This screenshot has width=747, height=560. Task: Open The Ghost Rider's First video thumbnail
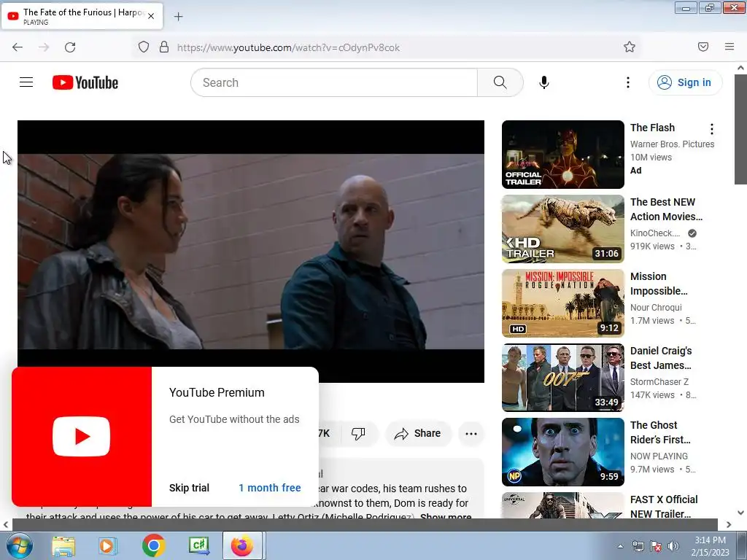(563, 452)
